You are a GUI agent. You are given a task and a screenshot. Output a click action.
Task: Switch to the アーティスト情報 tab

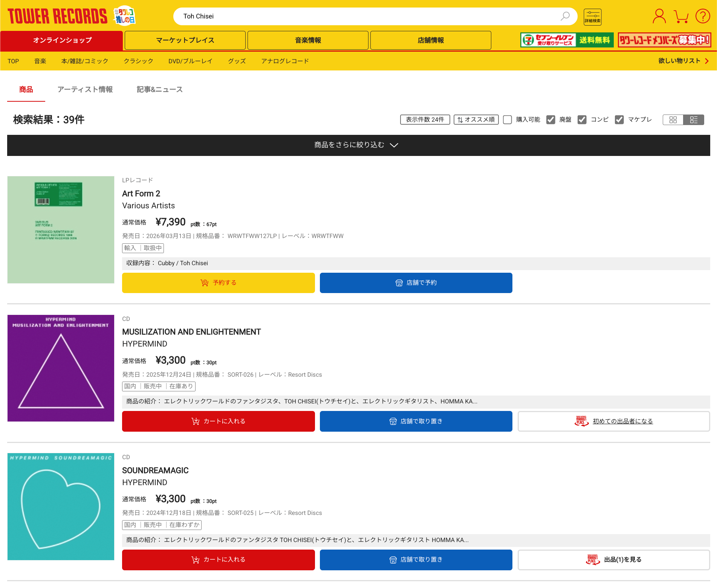click(x=85, y=89)
